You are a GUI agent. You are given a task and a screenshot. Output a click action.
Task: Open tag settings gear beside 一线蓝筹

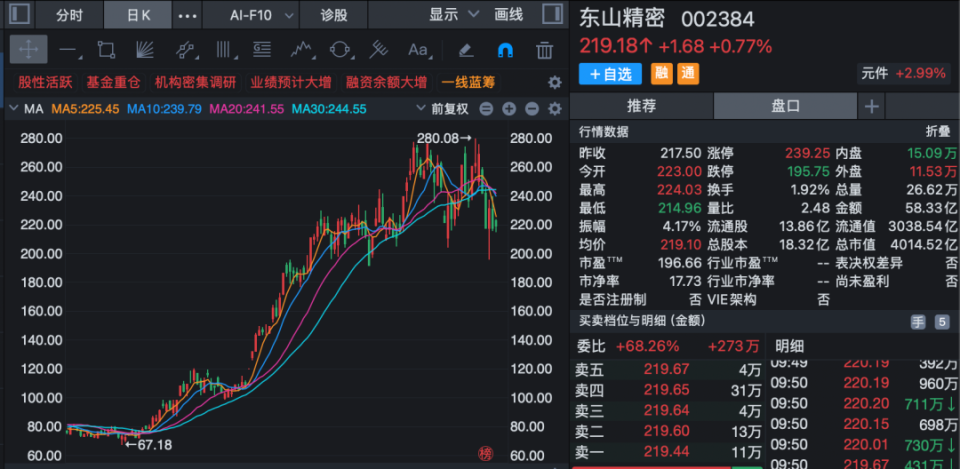pos(555,82)
